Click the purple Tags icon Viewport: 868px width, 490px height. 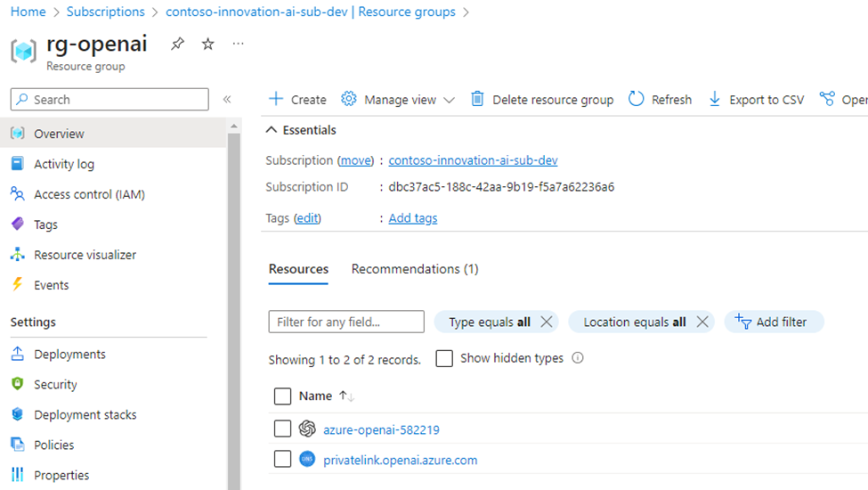[x=18, y=225]
